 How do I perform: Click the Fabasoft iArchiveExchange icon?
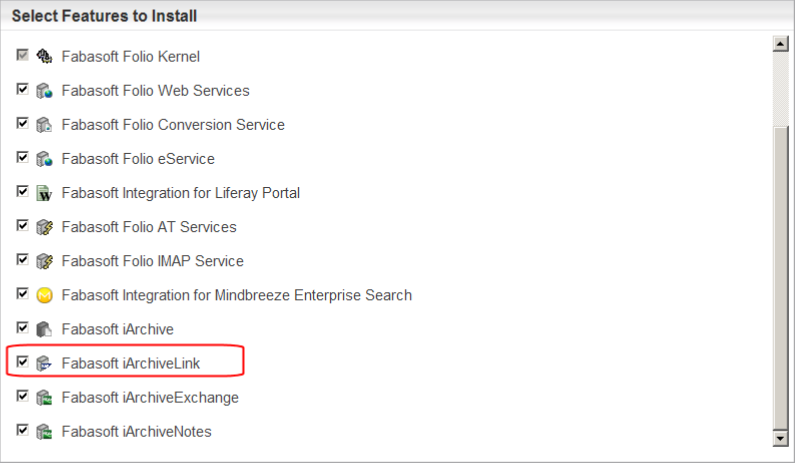click(x=44, y=397)
